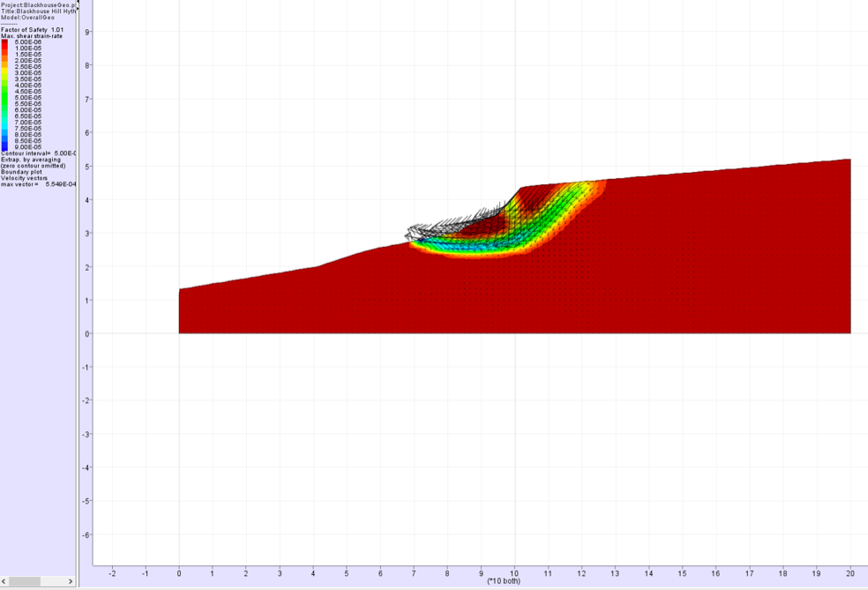
Task: Click the splitter arrows atop the legend divider
Action: [x=78, y=4]
